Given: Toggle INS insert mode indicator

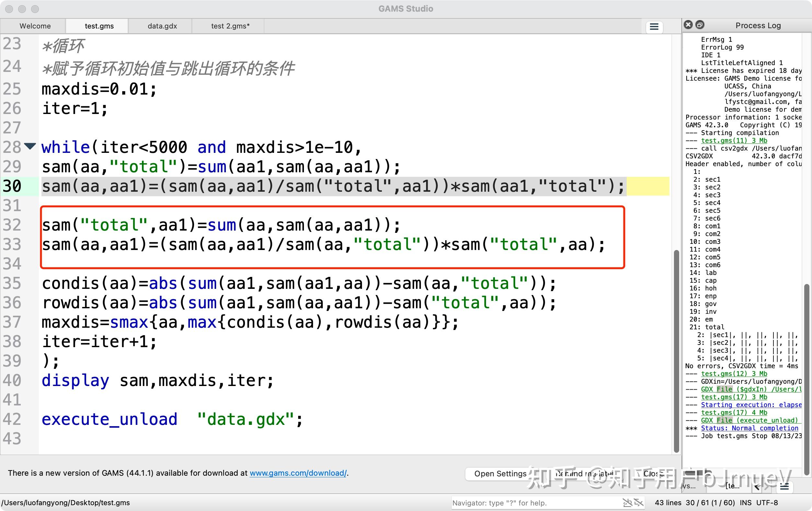Looking at the screenshot, I should 745,503.
